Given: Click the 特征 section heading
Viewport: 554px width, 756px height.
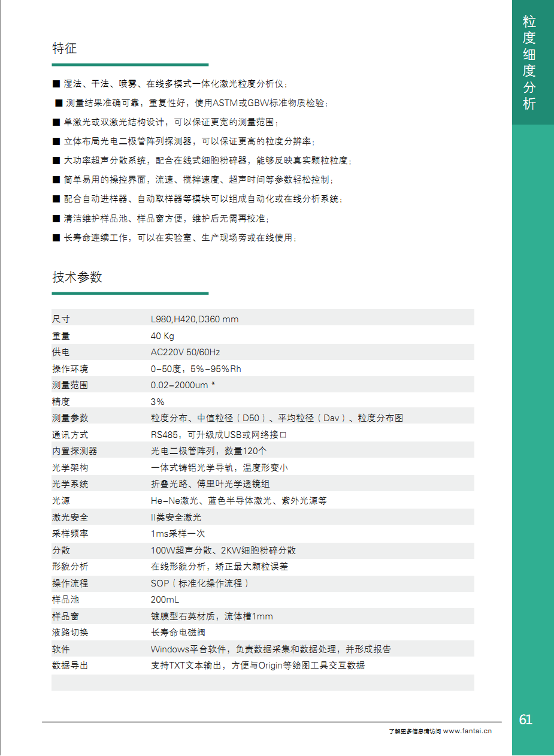Looking at the screenshot, I should tap(65, 49).
